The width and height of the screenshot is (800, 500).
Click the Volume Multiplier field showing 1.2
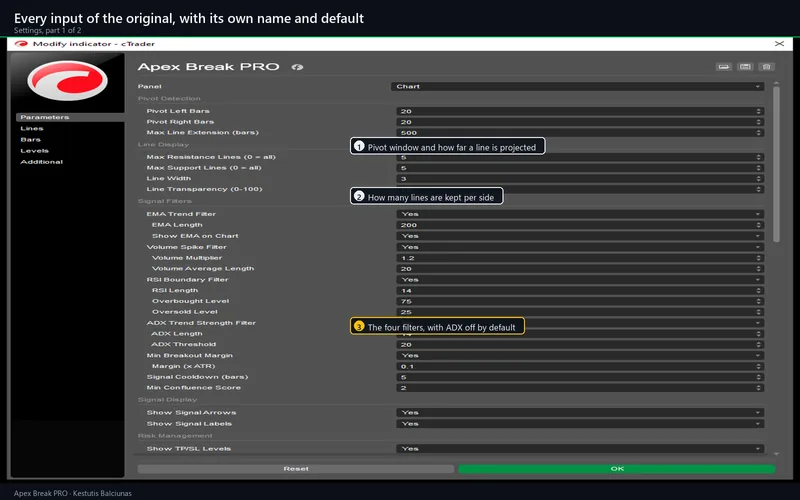580,258
